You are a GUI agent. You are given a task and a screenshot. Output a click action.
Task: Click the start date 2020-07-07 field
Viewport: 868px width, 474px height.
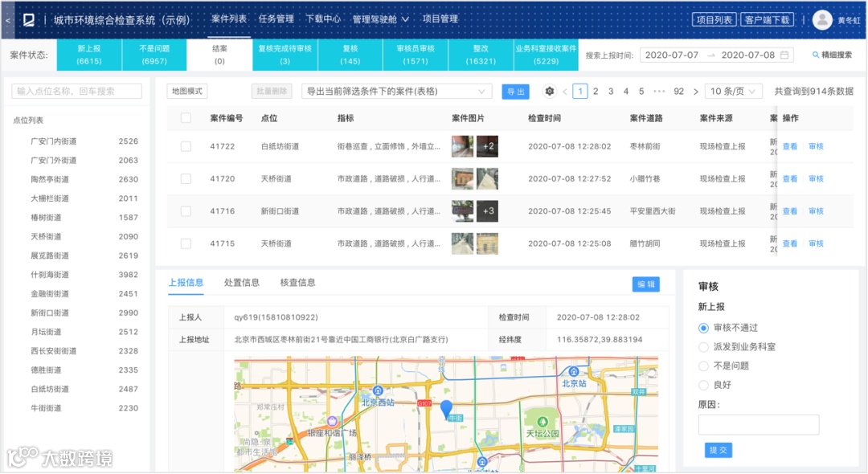tap(671, 55)
